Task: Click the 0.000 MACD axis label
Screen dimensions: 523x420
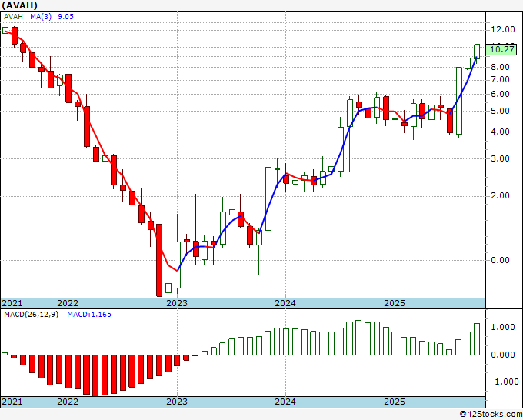Action: coord(503,355)
